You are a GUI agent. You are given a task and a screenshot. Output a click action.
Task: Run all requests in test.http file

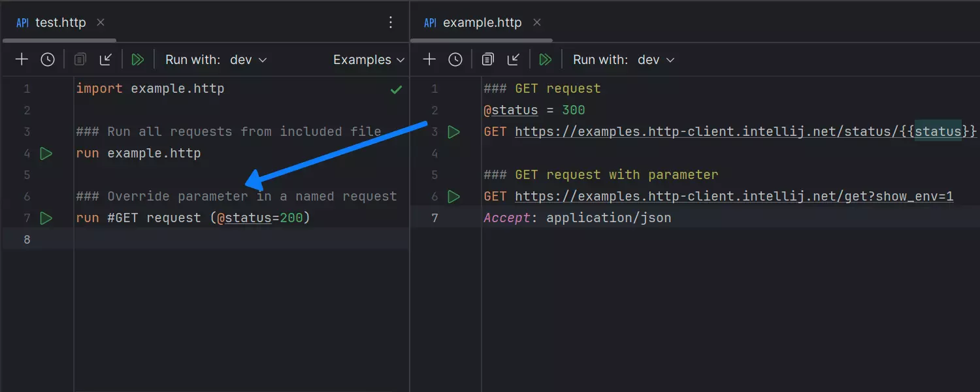click(138, 59)
